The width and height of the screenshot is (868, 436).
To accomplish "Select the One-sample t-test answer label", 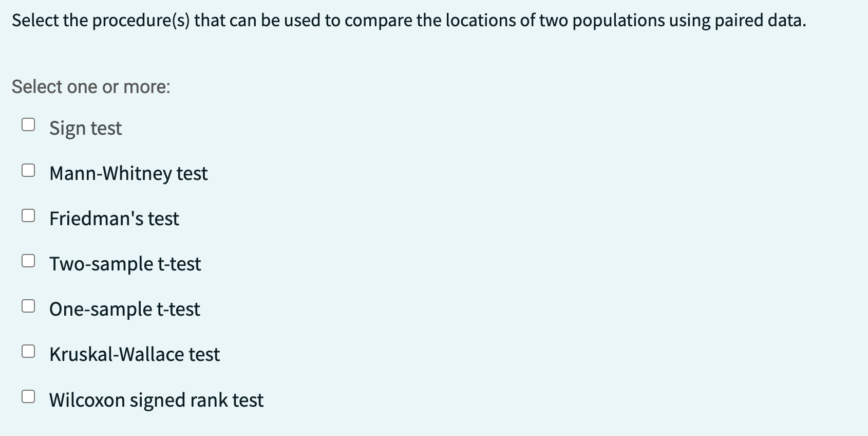I will (125, 309).
